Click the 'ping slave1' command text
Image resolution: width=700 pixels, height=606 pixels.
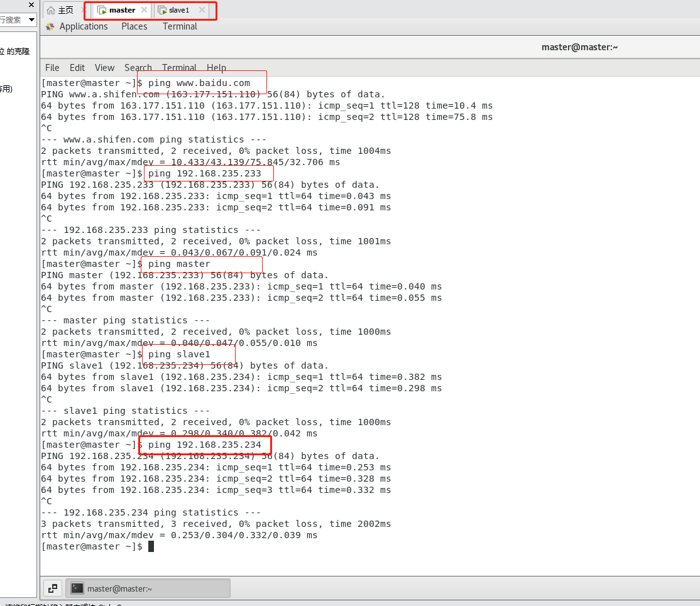(x=179, y=354)
